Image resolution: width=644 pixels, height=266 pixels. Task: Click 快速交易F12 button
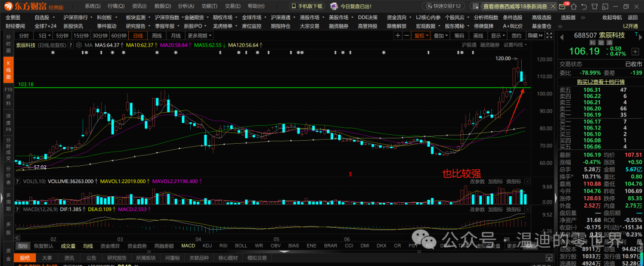coord(444,6)
